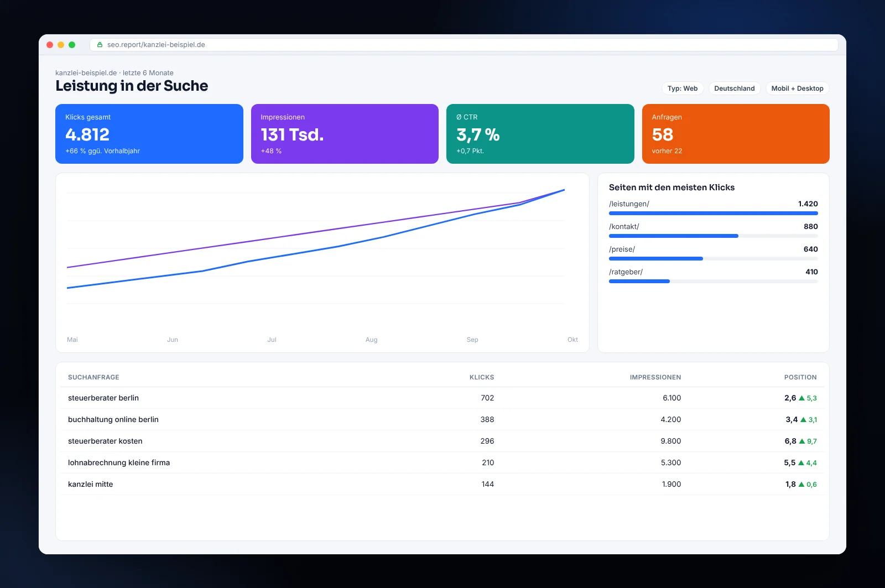885x588 pixels.
Task: Click the Mai label on the chart axis
Action: point(72,340)
